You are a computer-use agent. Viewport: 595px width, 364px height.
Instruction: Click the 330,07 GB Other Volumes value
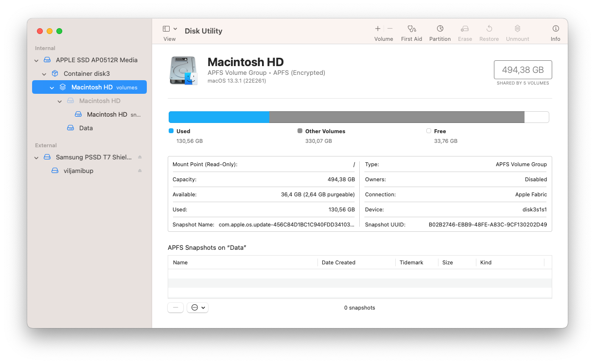pos(318,141)
